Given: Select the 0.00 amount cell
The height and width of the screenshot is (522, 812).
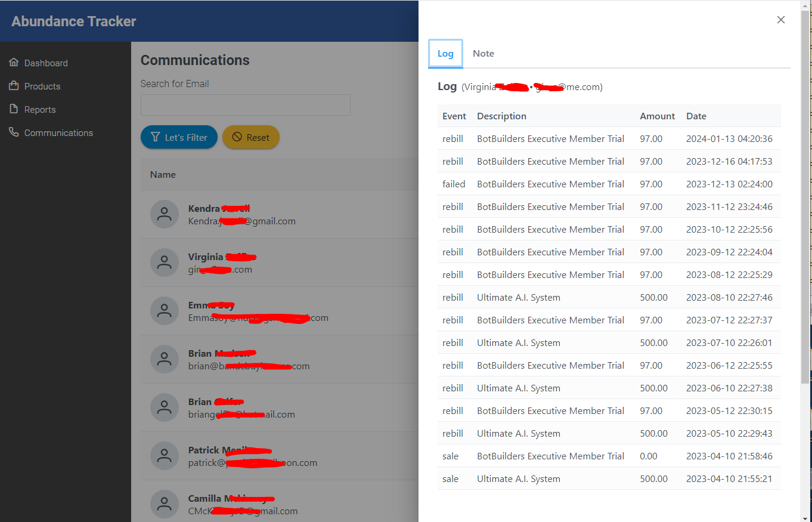Looking at the screenshot, I should 649,456.
